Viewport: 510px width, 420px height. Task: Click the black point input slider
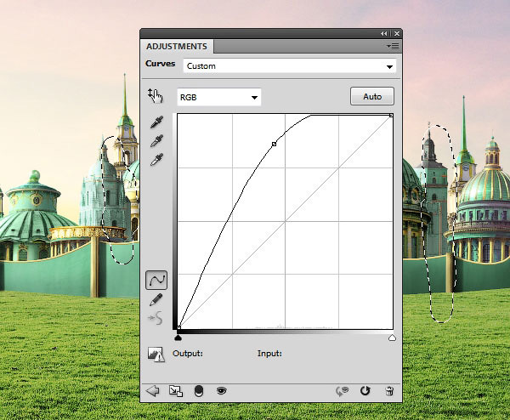tap(178, 338)
